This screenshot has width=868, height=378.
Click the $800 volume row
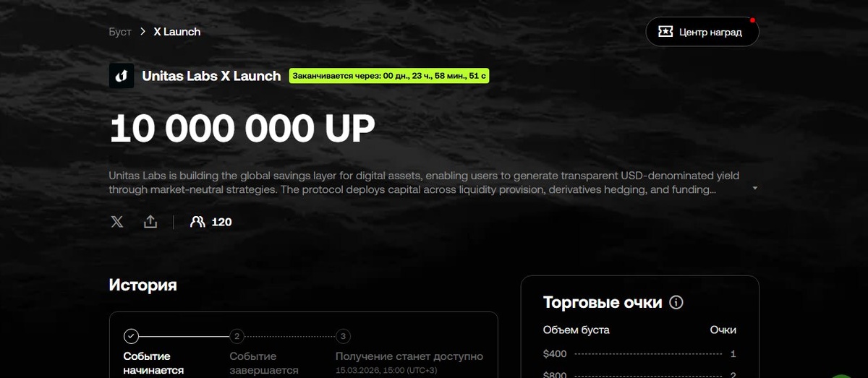639,374
